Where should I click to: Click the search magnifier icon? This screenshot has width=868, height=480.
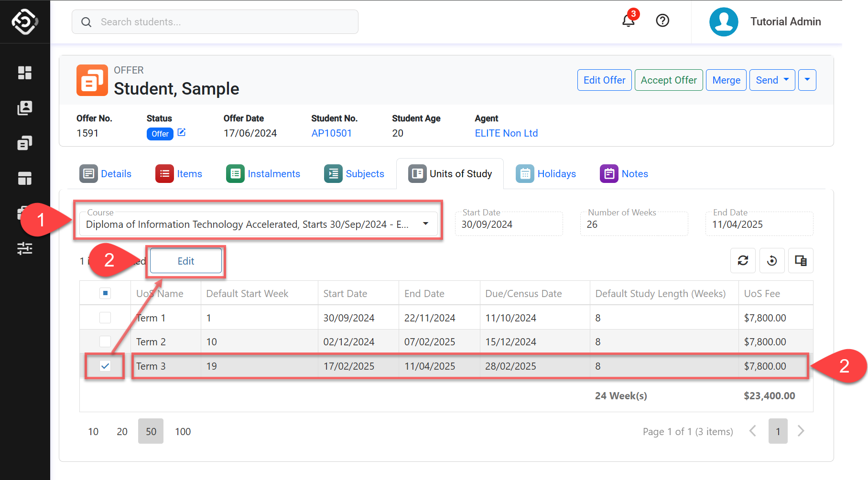tap(87, 22)
